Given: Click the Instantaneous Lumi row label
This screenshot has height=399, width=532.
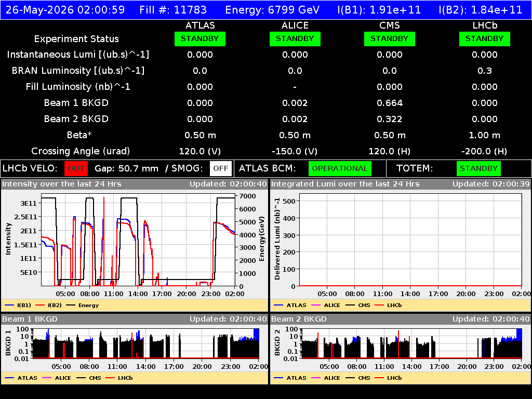Looking at the screenshot, I should point(78,55).
